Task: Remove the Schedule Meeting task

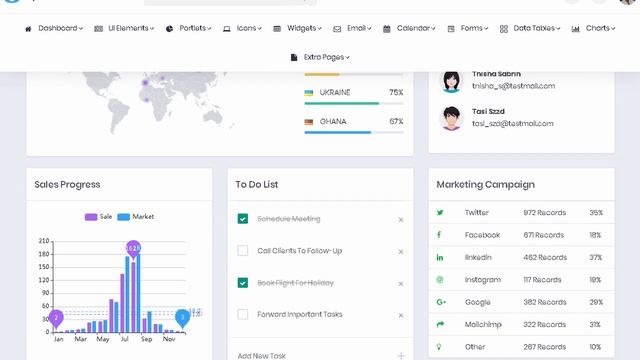Action: [401, 220]
